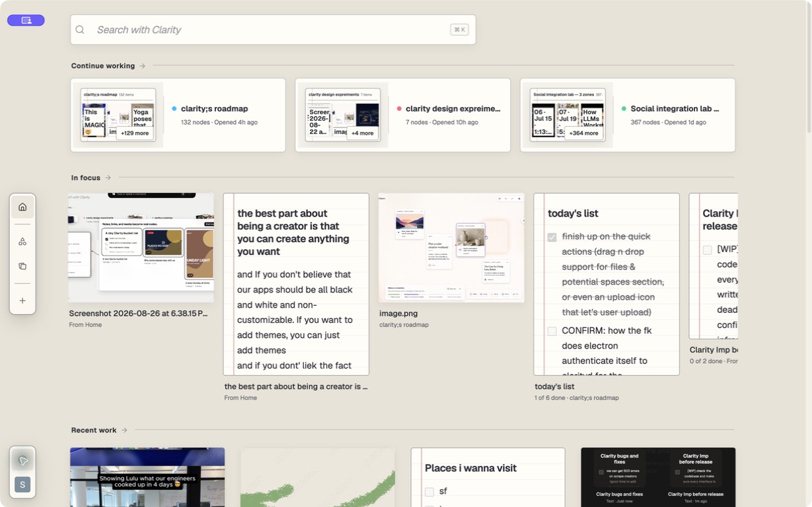The image size is (812, 507).
Task: Expand the Recent work section arrow
Action: click(x=124, y=430)
